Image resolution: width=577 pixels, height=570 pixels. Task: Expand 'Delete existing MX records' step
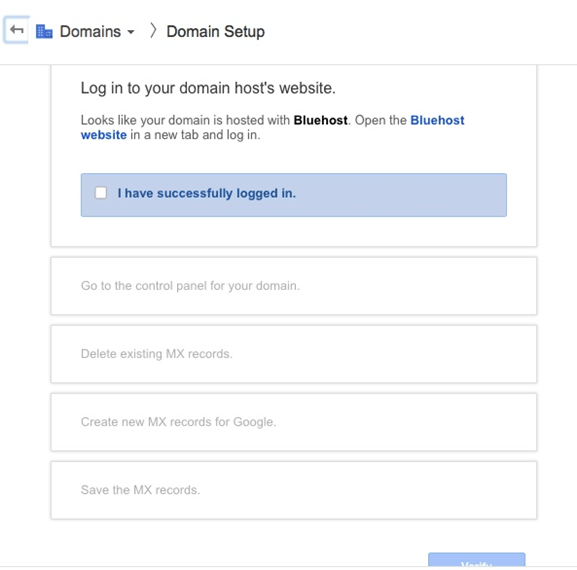[294, 354]
